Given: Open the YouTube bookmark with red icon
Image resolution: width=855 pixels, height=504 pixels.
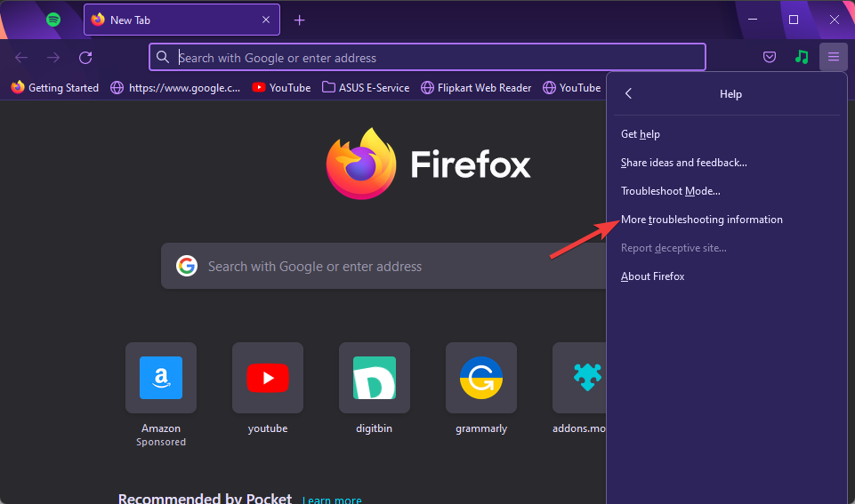Looking at the screenshot, I should (281, 88).
